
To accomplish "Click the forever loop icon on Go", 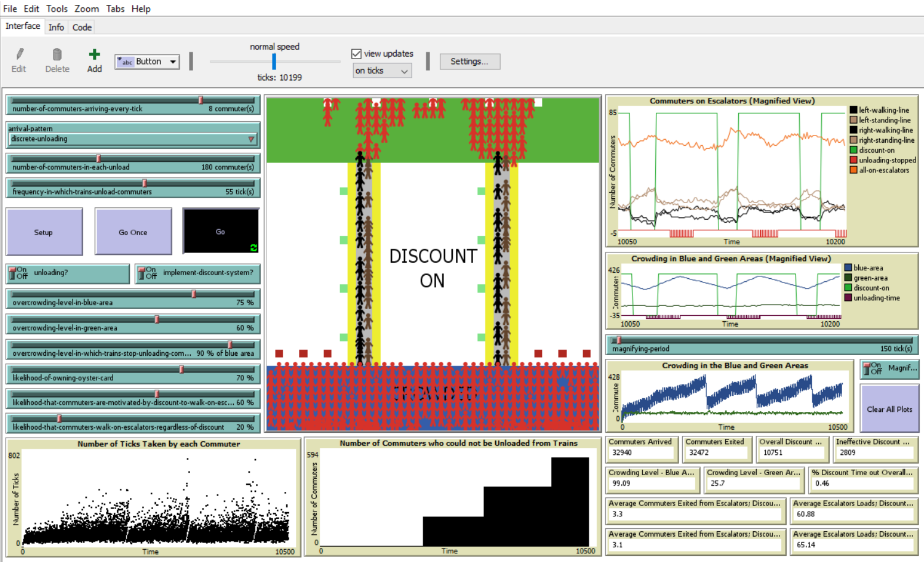I will [x=253, y=247].
